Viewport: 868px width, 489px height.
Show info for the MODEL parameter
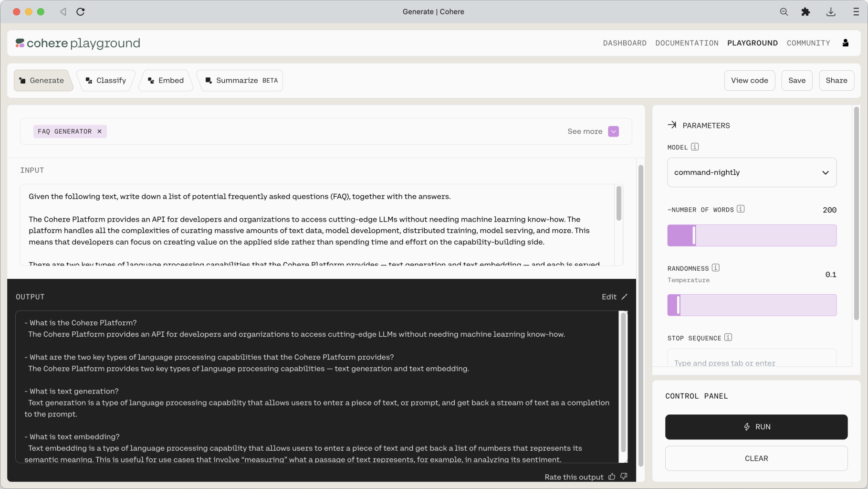(695, 147)
